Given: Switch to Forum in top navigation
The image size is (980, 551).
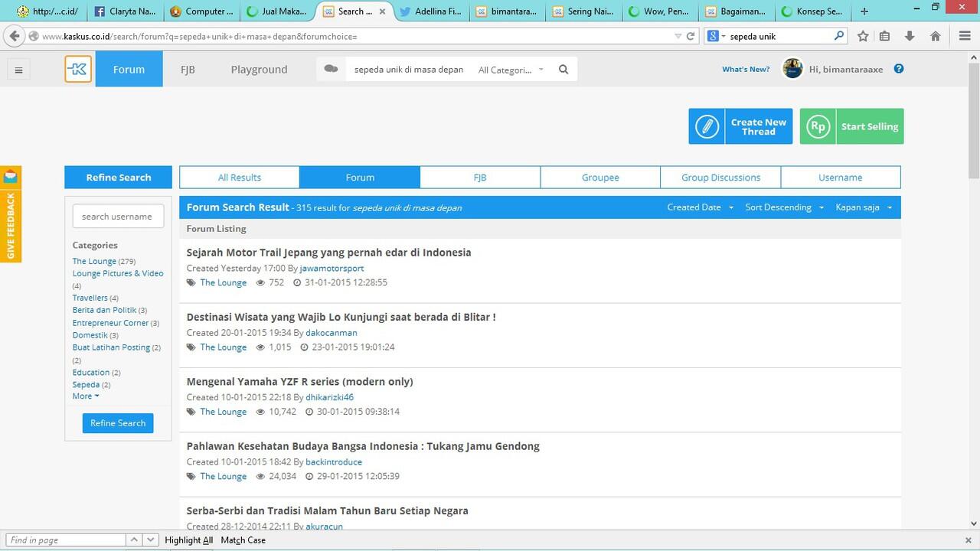Looking at the screenshot, I should pos(129,69).
